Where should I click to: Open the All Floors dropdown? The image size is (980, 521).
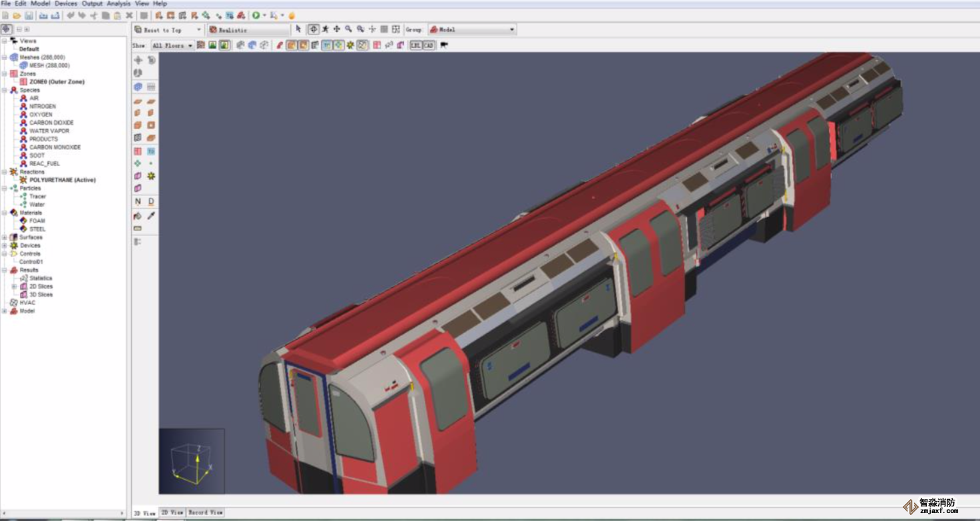tap(172, 45)
